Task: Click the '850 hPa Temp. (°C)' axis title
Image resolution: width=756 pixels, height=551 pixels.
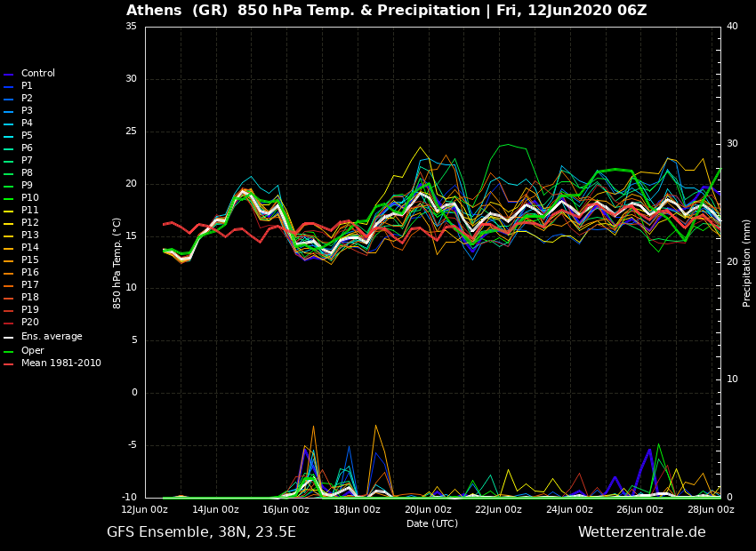Action: coord(117,263)
